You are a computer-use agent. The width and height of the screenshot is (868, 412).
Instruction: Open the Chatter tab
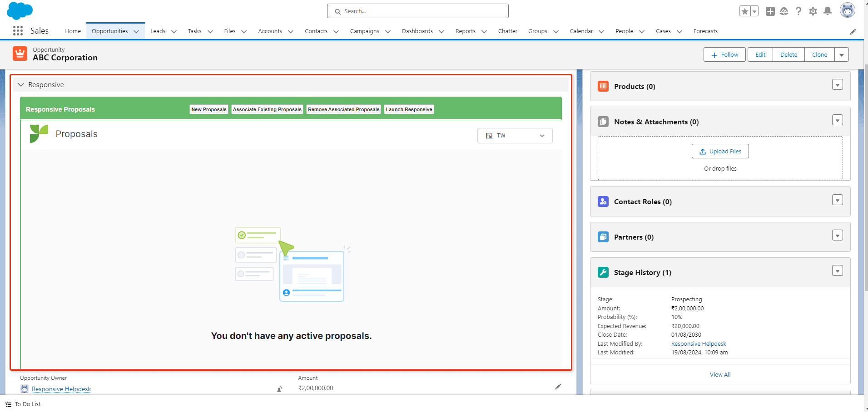pyautogui.click(x=507, y=31)
